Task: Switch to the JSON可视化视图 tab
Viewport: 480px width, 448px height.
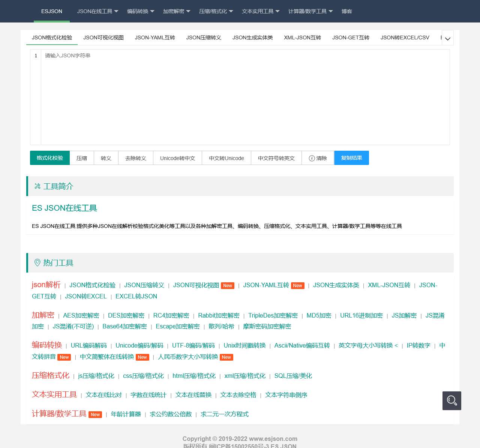Action: click(103, 37)
